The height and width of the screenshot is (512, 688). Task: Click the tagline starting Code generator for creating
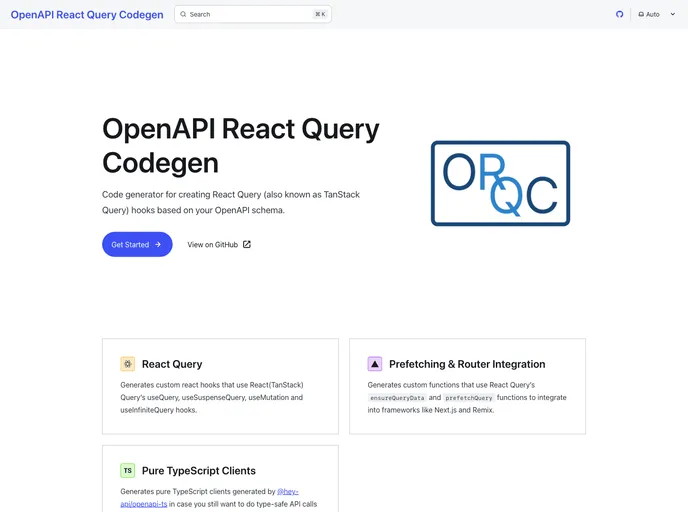point(231,202)
